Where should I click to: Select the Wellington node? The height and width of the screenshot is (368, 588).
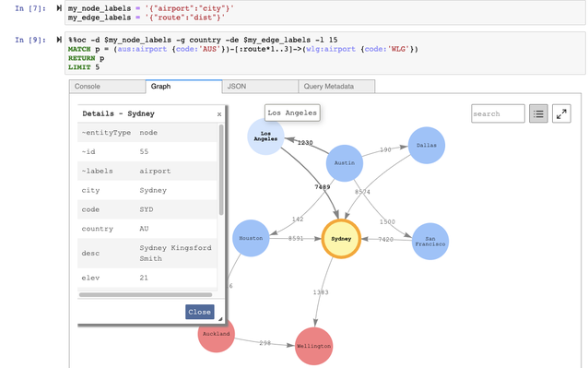coord(313,346)
